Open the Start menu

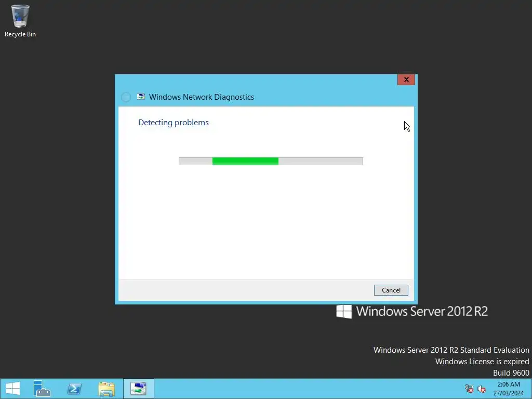pyautogui.click(x=13, y=389)
